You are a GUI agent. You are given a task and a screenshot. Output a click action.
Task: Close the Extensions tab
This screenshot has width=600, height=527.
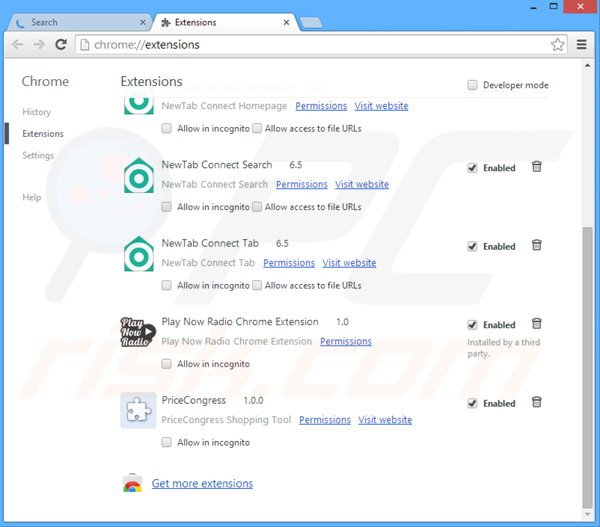coord(286,23)
